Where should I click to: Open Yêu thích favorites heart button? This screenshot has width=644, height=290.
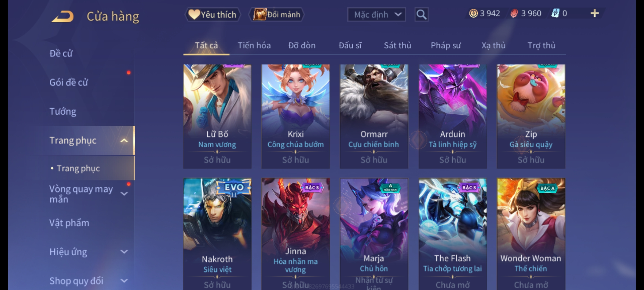point(213,15)
